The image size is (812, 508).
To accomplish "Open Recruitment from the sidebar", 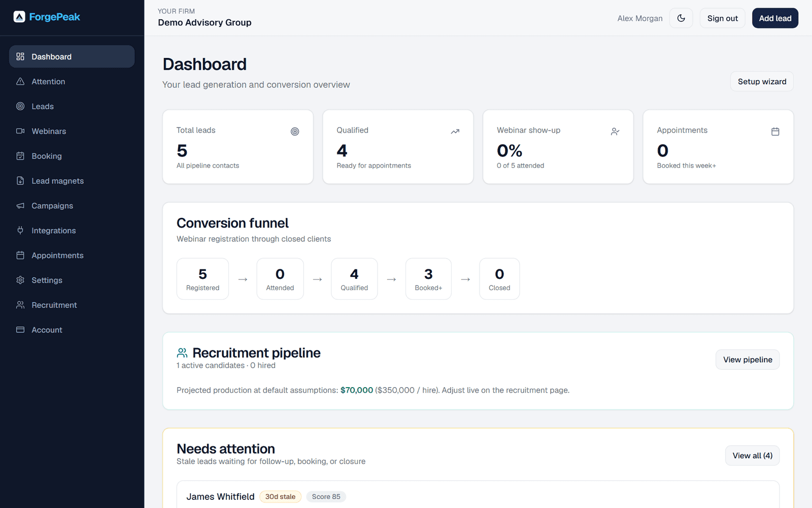I will point(72,305).
